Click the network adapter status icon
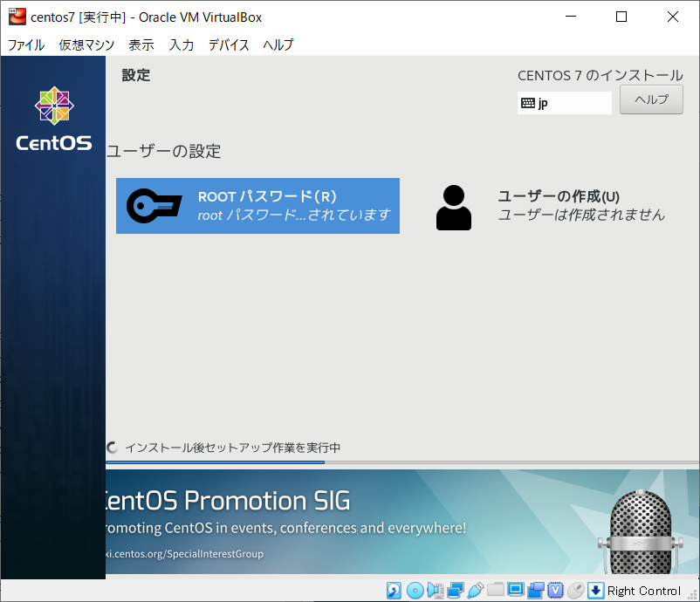 (x=455, y=591)
